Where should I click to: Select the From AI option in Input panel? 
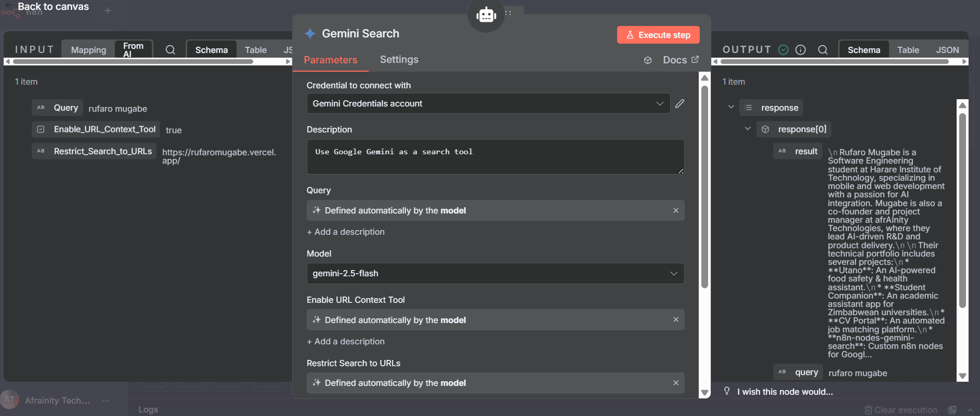pos(133,50)
